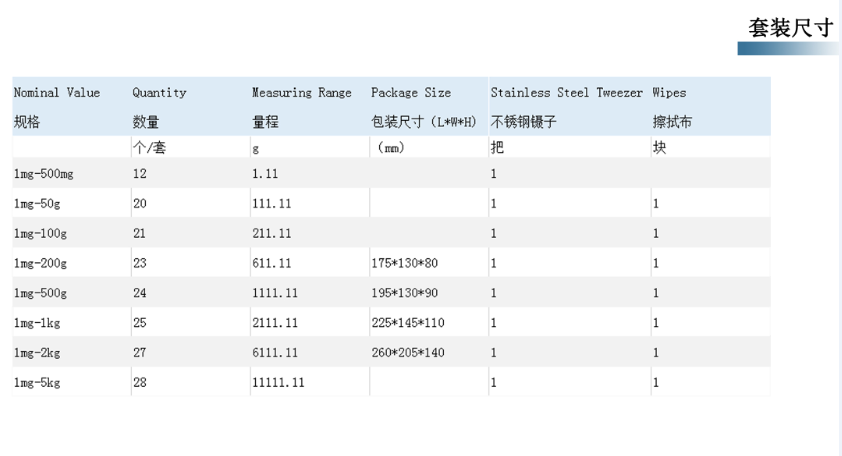Select the Stainless Steel Tweezer header
This screenshot has width=842, height=456.
(x=567, y=93)
